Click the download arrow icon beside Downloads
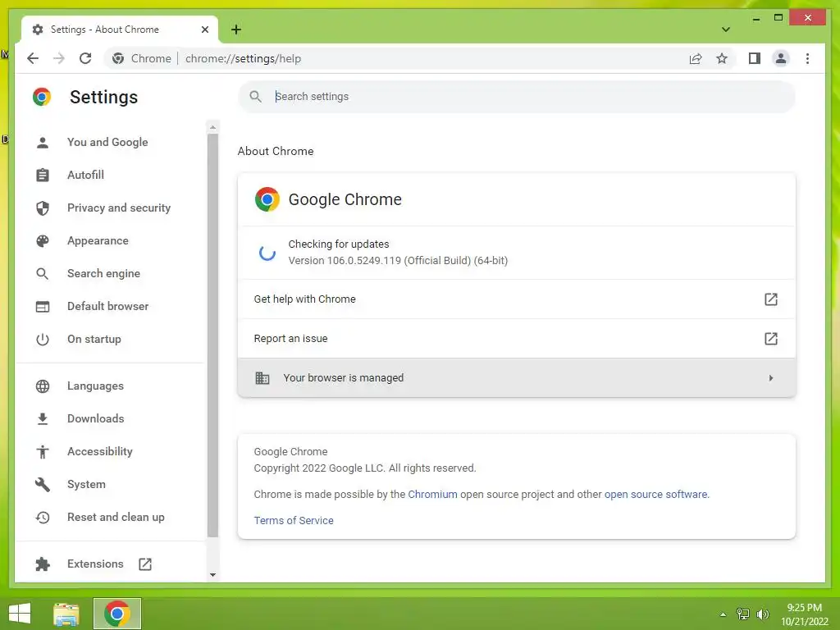This screenshot has height=630, width=840. (x=43, y=419)
